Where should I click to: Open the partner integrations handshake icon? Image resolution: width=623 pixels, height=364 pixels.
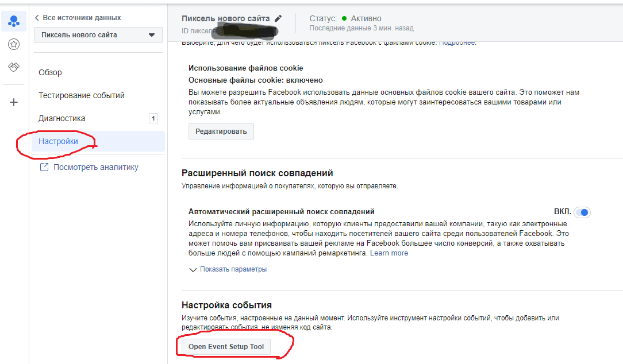click(x=14, y=67)
